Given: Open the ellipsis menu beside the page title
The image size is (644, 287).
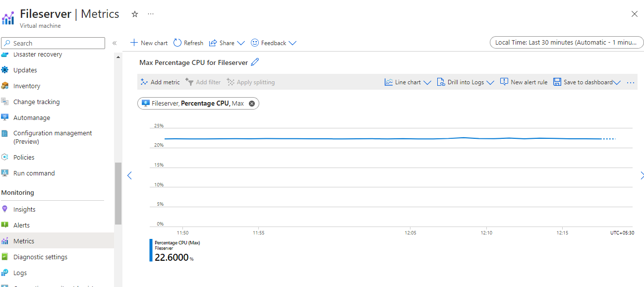Looking at the screenshot, I should [151, 14].
